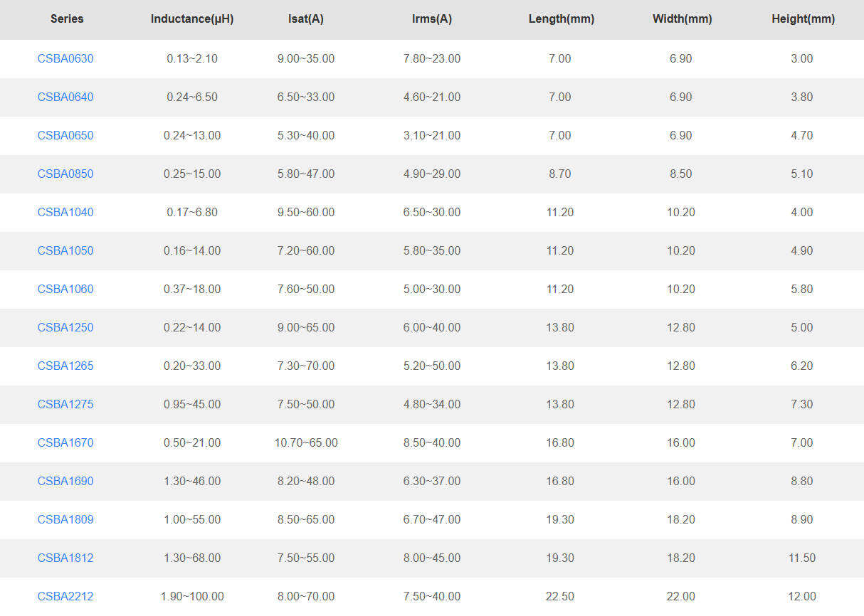Click the Length(mm) column header
864x616 pixels.
562,19
